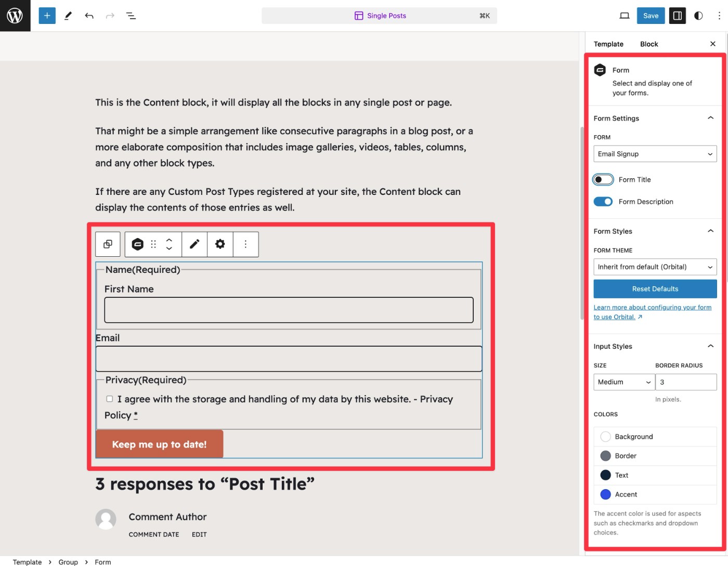Image resolution: width=728 pixels, height=566 pixels.
Task: Open the WordPress logo site menu
Action: pyautogui.click(x=15, y=16)
